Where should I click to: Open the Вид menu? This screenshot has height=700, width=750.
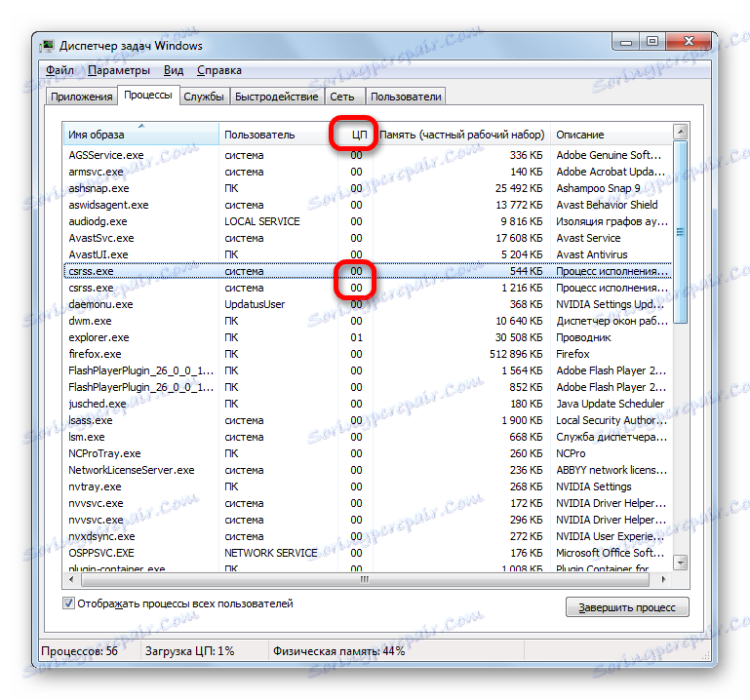pos(174,70)
